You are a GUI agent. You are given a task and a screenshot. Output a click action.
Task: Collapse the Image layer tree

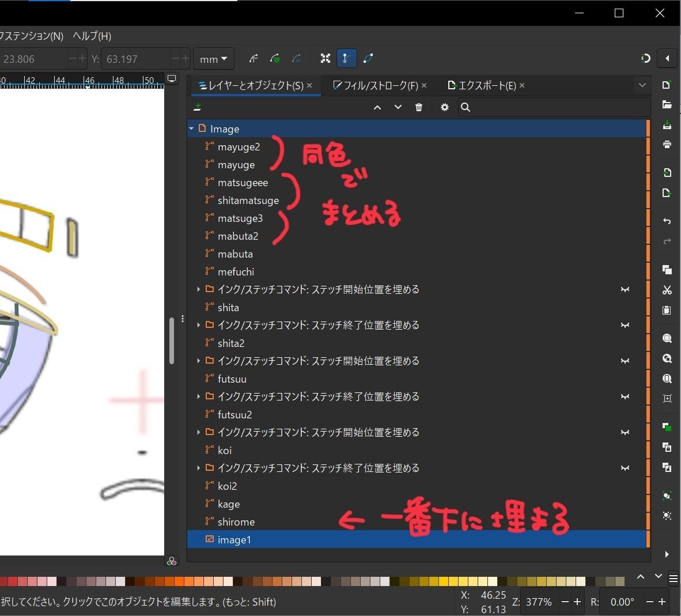click(191, 129)
